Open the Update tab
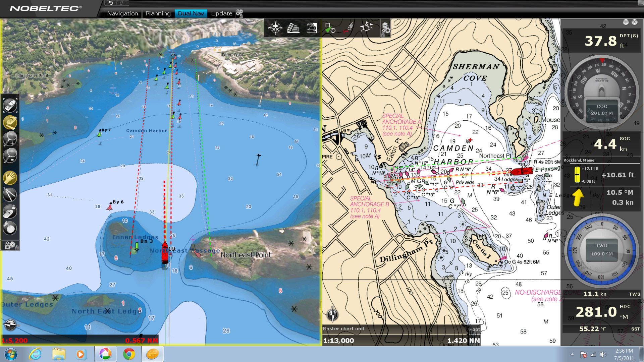This screenshot has height=362, width=644. coord(221,13)
